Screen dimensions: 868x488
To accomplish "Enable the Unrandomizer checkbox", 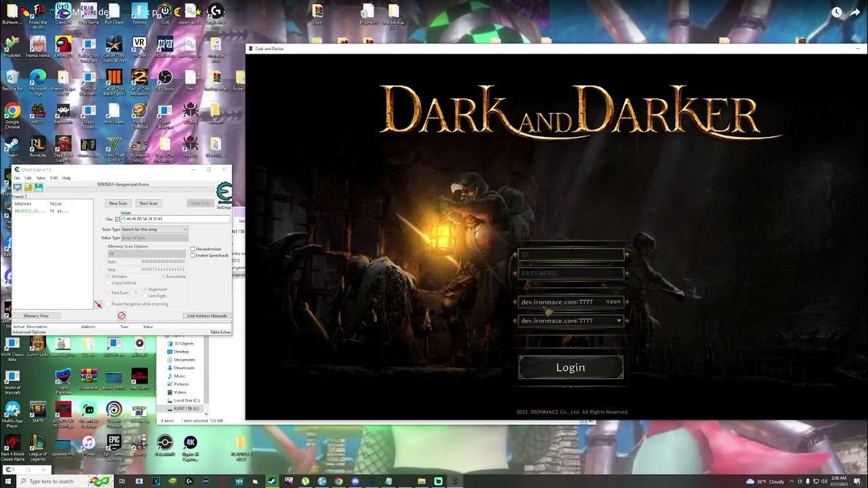I will pyautogui.click(x=193, y=249).
